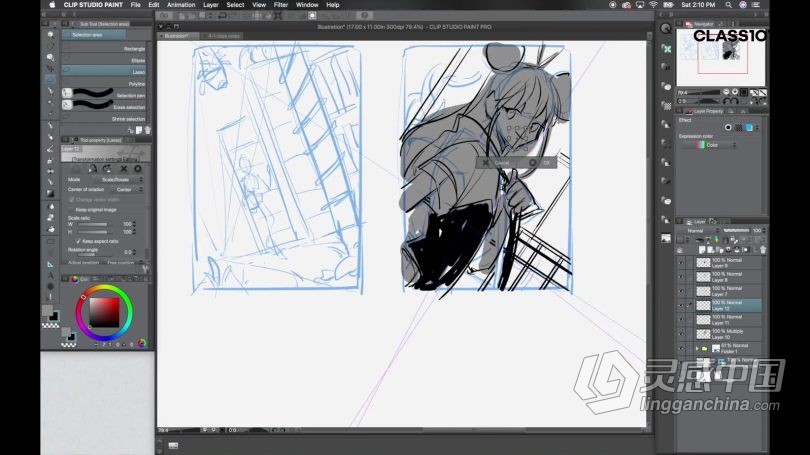Image resolution: width=810 pixels, height=455 pixels.
Task: Hide Layer 8 with its eye icon
Action: coord(681,277)
